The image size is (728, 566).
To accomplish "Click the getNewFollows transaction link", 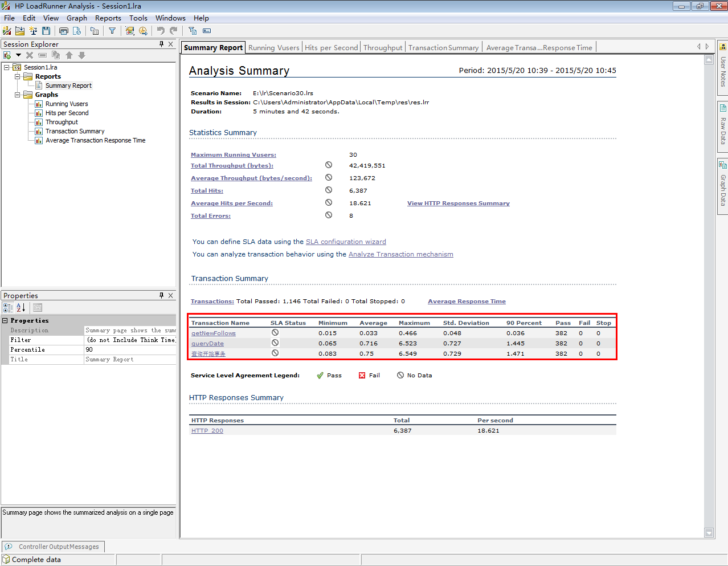I will click(x=214, y=333).
